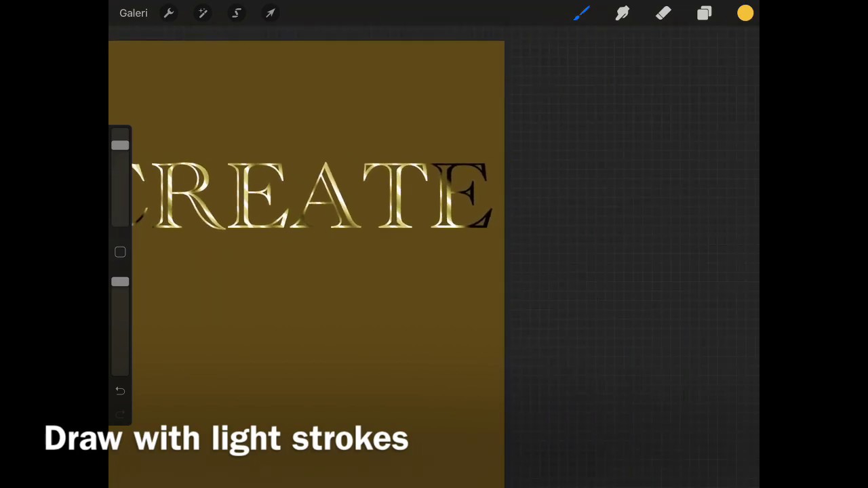Screen dimensions: 868x488
Task: Activate the Transform arrow tool
Action: pos(270,13)
